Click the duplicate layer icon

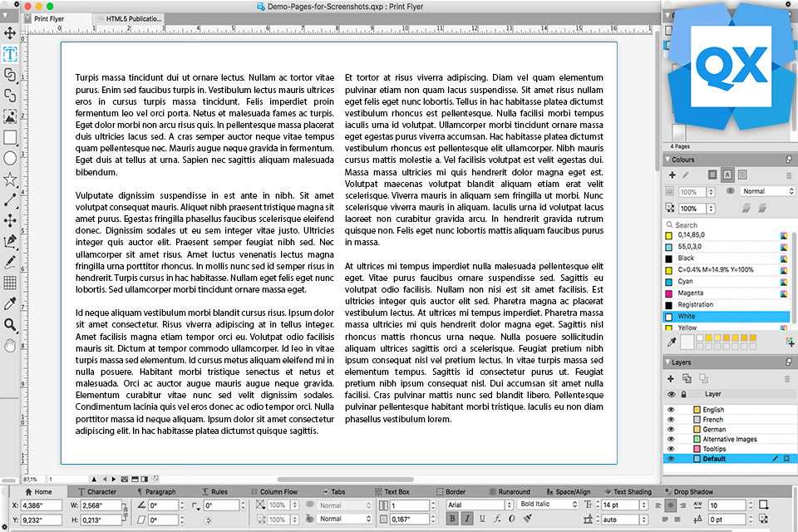(687, 378)
